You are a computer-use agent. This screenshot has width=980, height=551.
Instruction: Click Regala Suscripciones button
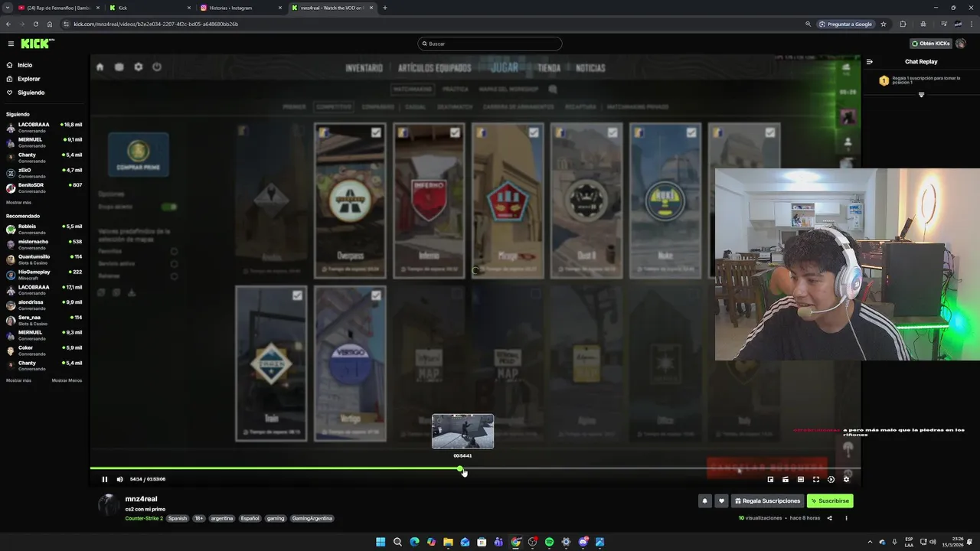pos(767,501)
